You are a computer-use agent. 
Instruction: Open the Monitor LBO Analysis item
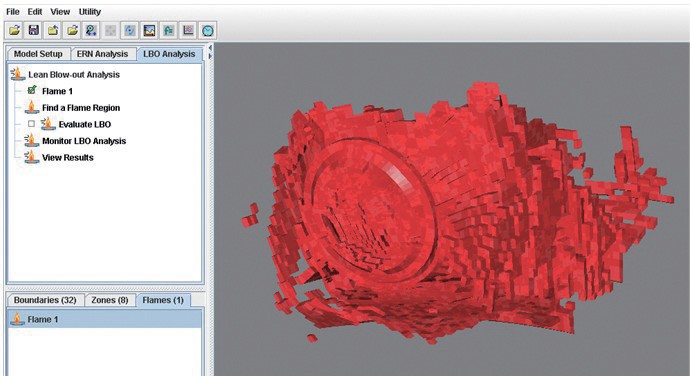pos(84,141)
